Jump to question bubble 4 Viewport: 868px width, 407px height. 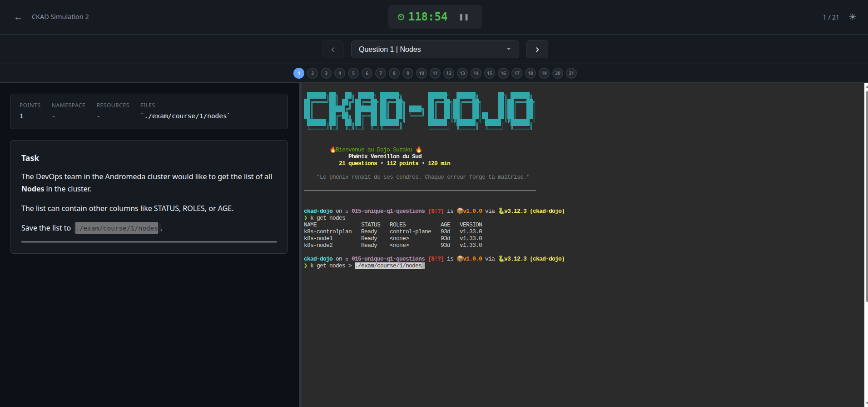tap(340, 73)
